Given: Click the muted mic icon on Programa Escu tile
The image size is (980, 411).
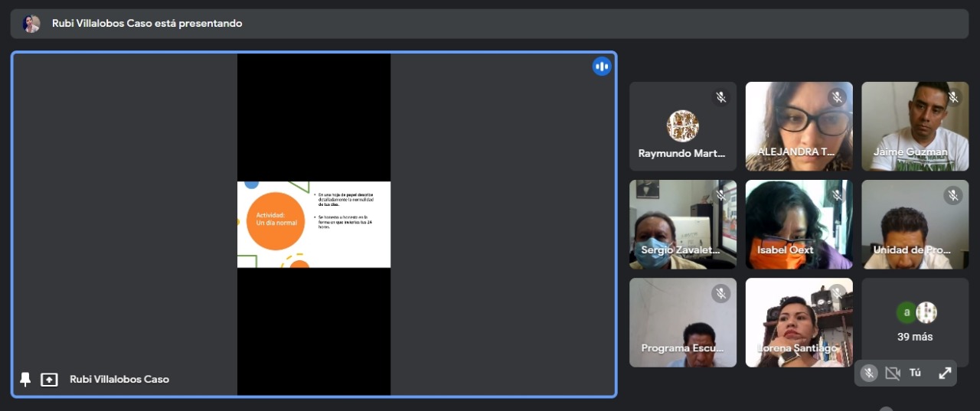Looking at the screenshot, I should (720, 293).
